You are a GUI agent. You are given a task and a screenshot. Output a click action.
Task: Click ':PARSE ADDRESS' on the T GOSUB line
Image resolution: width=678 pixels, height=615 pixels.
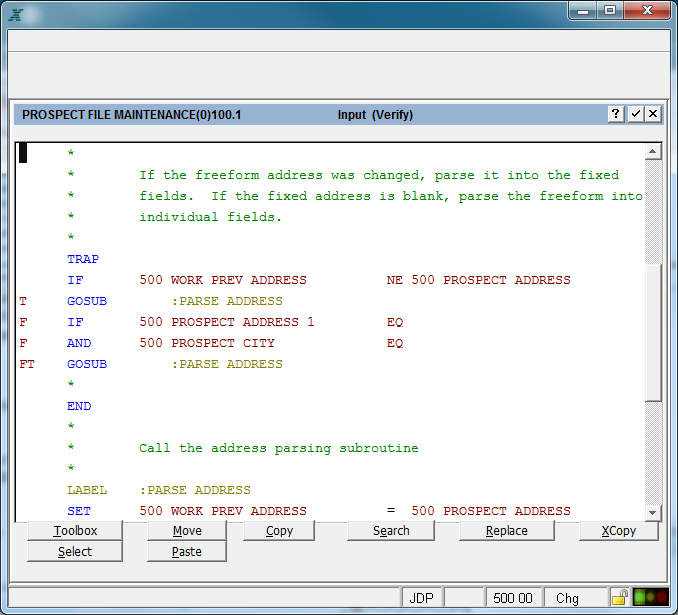pos(227,301)
